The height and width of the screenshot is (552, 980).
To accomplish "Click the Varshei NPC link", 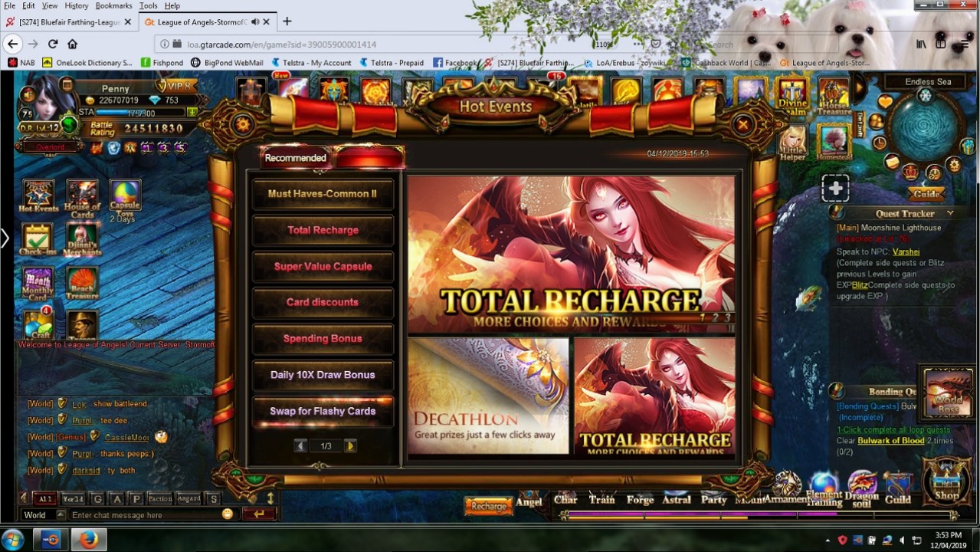I will [x=906, y=251].
